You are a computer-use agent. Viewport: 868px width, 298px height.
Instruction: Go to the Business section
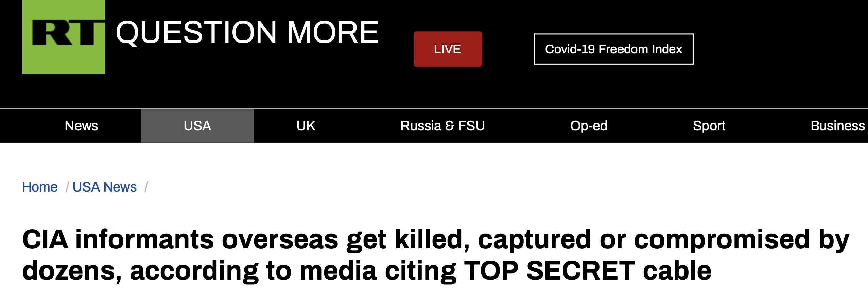click(837, 126)
